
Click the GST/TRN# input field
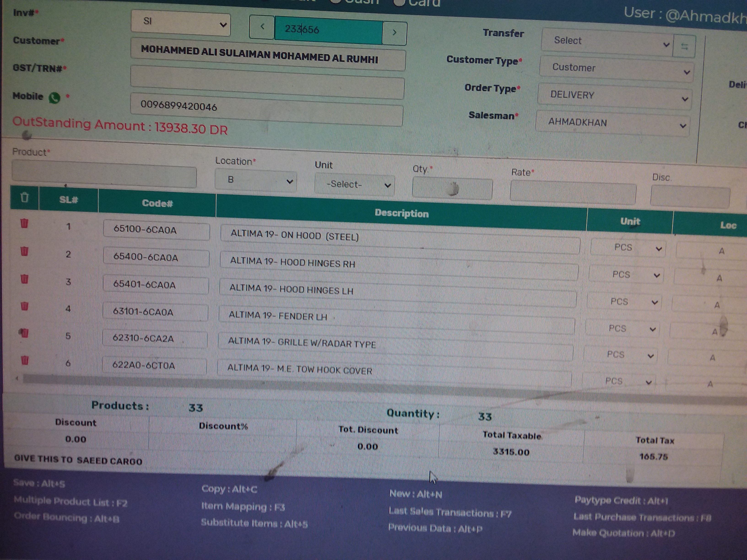coord(268,82)
